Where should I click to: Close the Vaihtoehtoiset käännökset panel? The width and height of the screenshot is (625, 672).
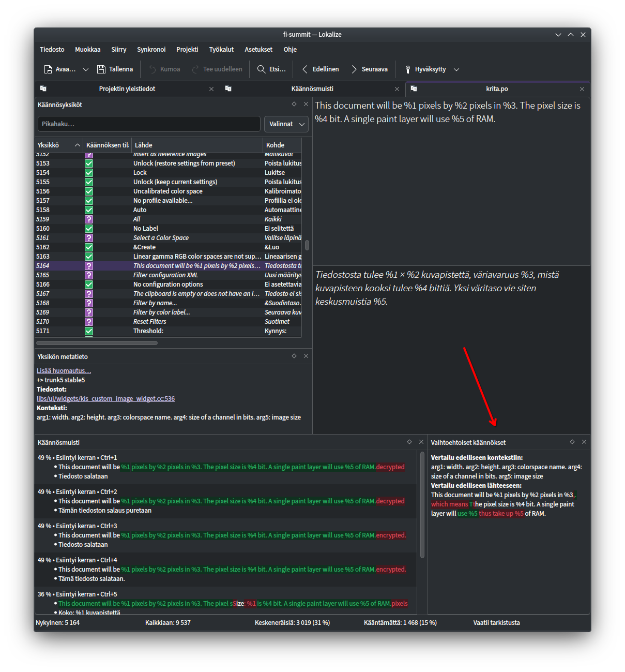click(584, 442)
